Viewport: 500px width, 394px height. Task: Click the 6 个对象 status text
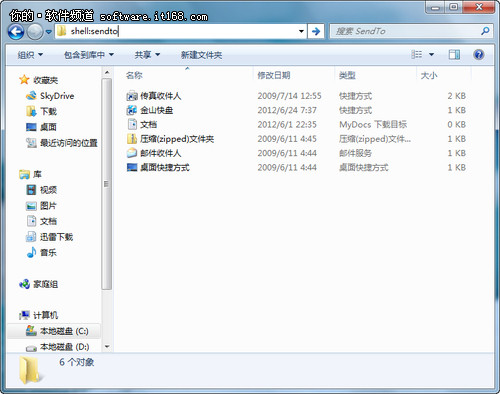point(77,362)
